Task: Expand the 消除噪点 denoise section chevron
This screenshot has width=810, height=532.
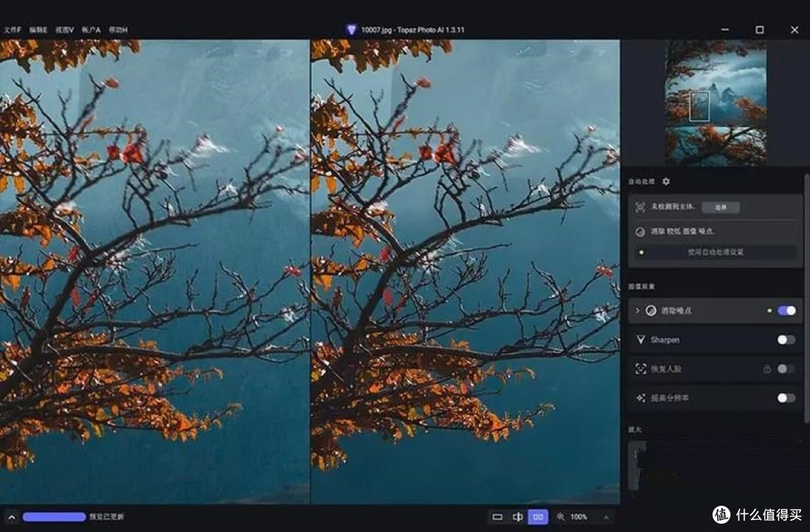Action: (637, 311)
